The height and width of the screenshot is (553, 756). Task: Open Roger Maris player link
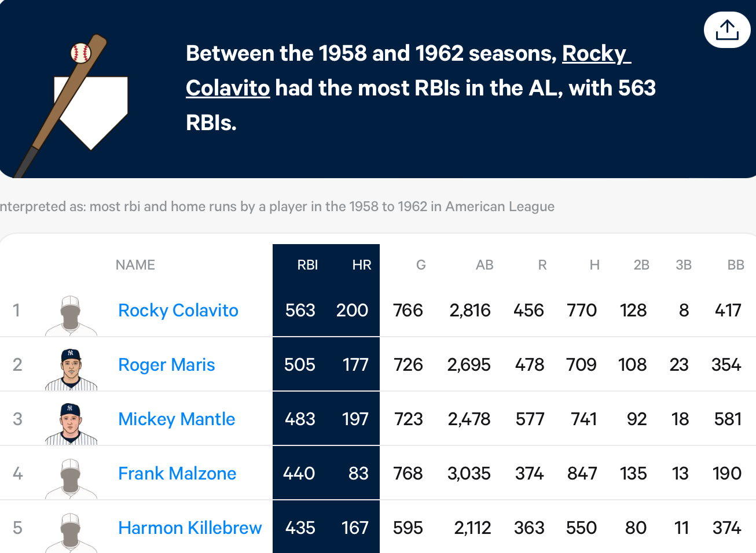(167, 364)
